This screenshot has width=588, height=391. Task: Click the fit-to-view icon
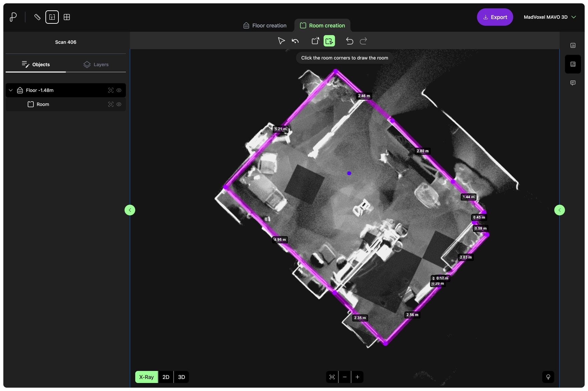332,377
